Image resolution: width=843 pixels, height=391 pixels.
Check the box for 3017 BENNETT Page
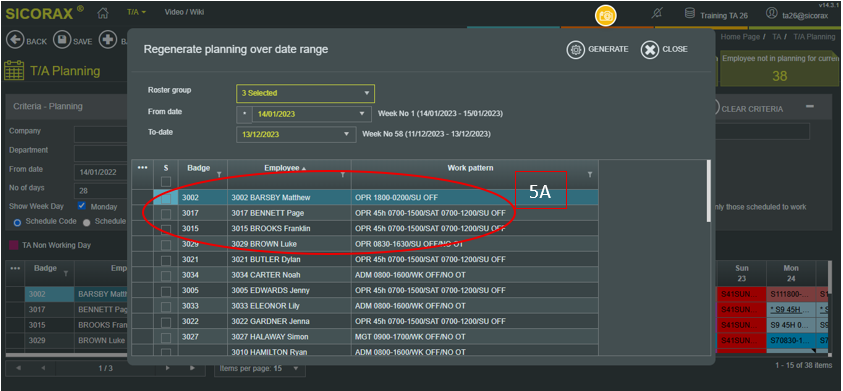pyautogui.click(x=166, y=214)
